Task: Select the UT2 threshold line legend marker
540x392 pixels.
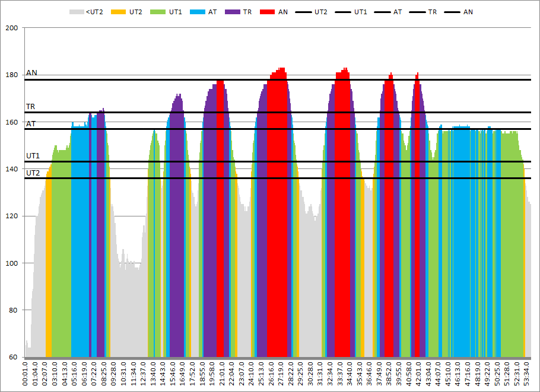Action: [303, 11]
